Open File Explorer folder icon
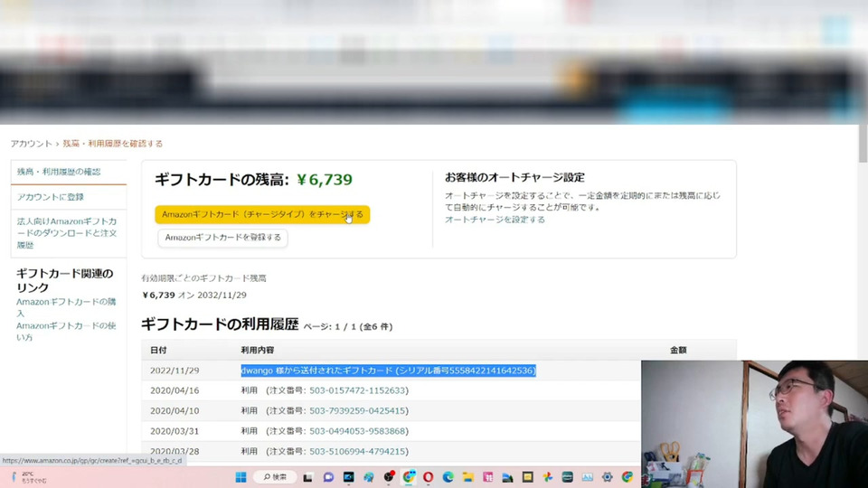868x488 pixels. point(467,477)
